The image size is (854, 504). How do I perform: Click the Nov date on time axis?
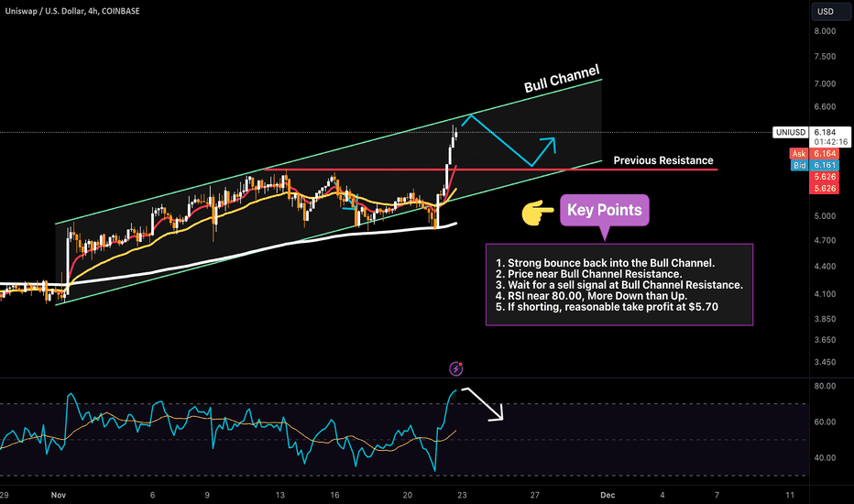(59, 495)
